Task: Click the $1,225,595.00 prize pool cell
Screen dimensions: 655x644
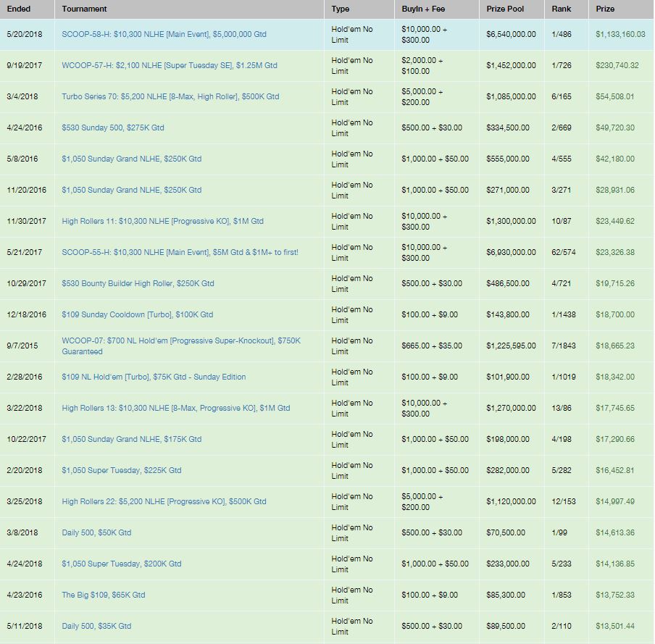Action: tap(511, 346)
